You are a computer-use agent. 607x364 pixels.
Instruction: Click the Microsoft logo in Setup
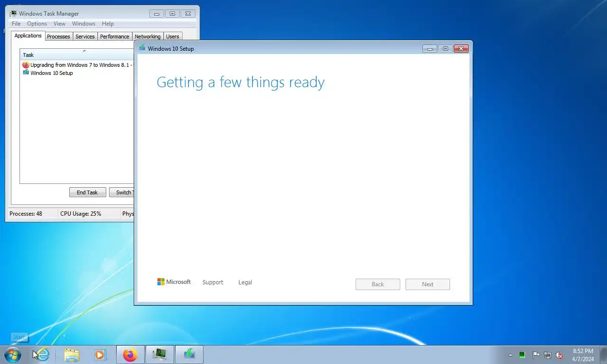(x=174, y=282)
